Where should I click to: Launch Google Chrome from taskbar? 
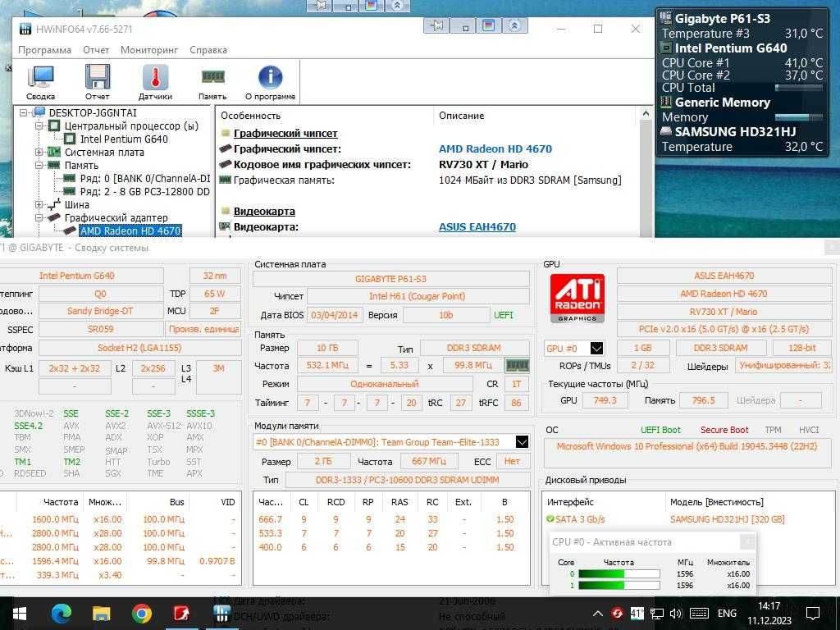(141, 614)
